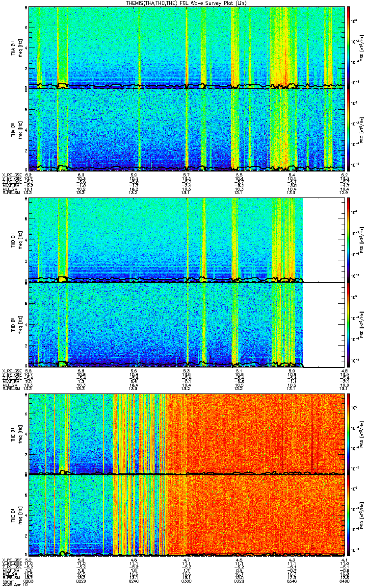Click the PSD color bar beside the THA B-parallel panel
Image resolution: width=368 pixels, height=588 pixels.
click(349, 129)
